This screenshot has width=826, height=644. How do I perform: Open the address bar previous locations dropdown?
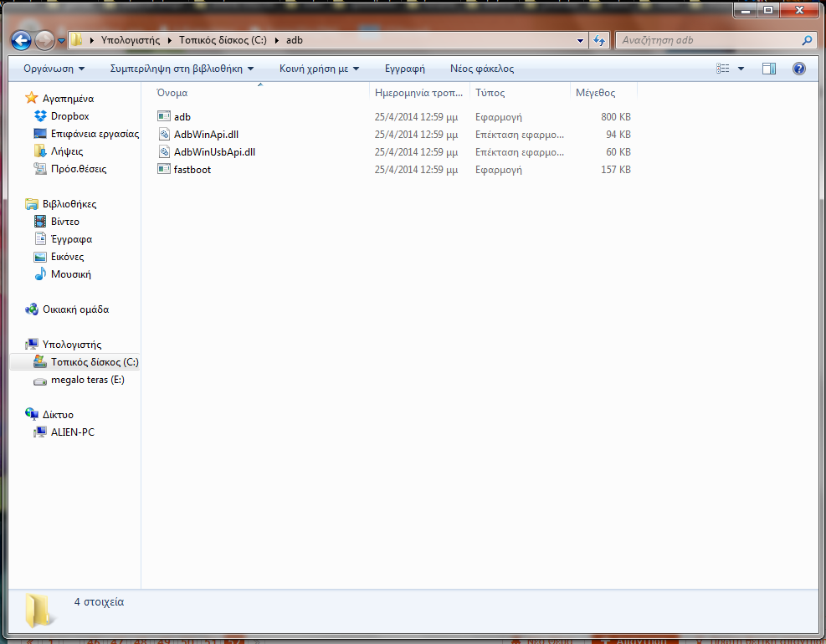580,40
